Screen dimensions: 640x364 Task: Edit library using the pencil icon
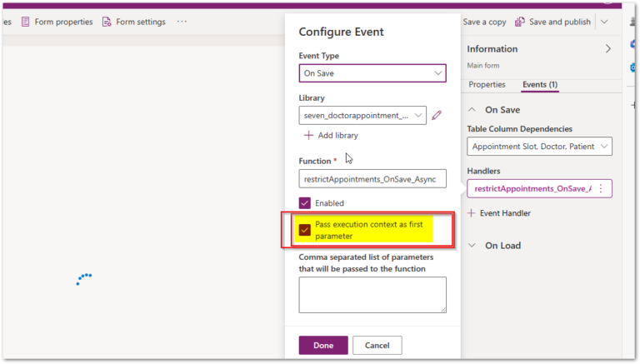(x=437, y=115)
